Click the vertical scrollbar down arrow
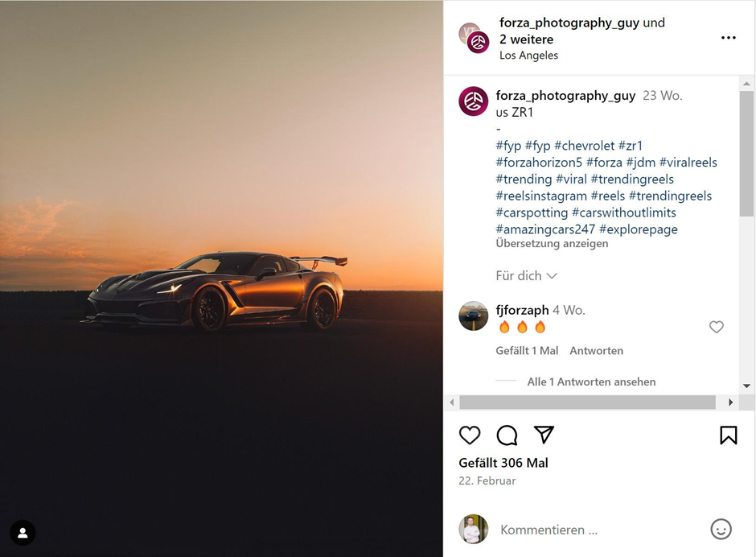The image size is (756, 557). pyautogui.click(x=746, y=386)
